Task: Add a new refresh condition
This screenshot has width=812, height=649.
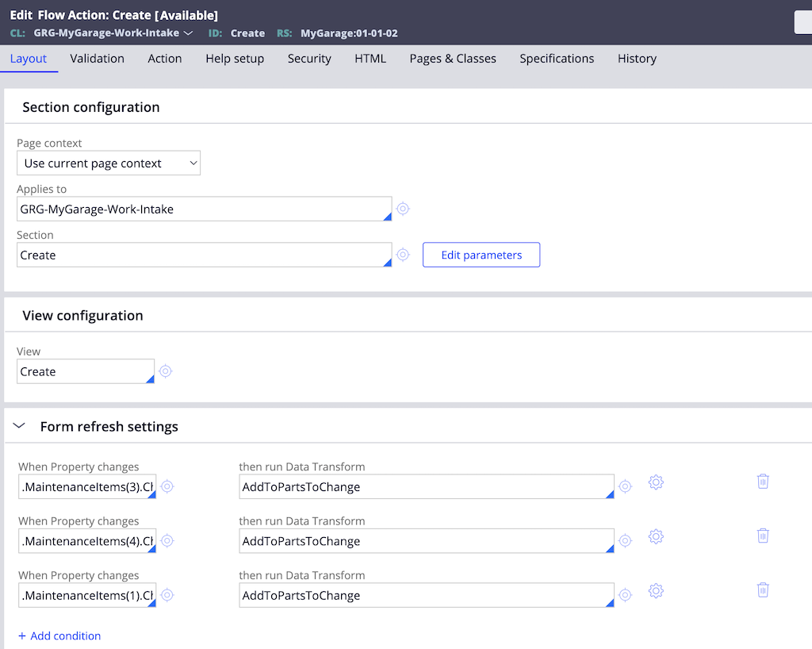Action: (x=59, y=636)
